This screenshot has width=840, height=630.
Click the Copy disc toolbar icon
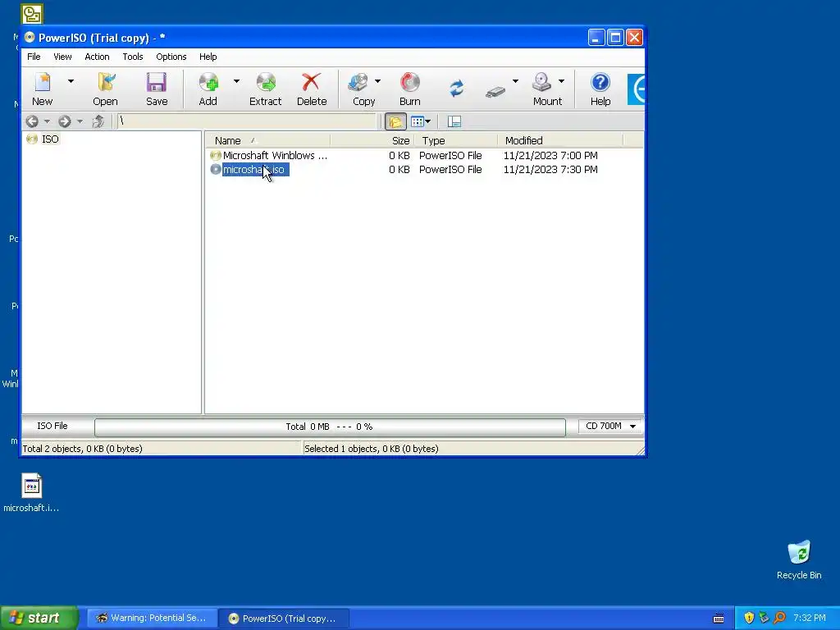pyautogui.click(x=358, y=83)
